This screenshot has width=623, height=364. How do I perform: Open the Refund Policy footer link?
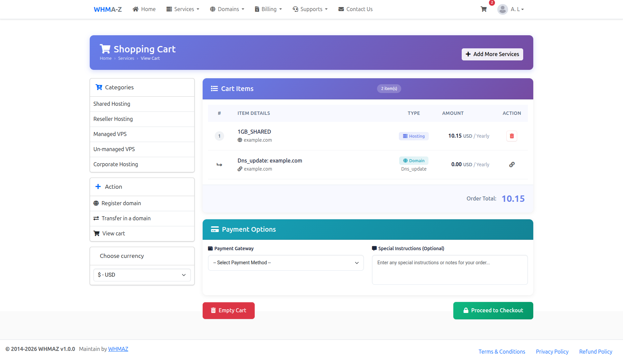(x=595, y=352)
